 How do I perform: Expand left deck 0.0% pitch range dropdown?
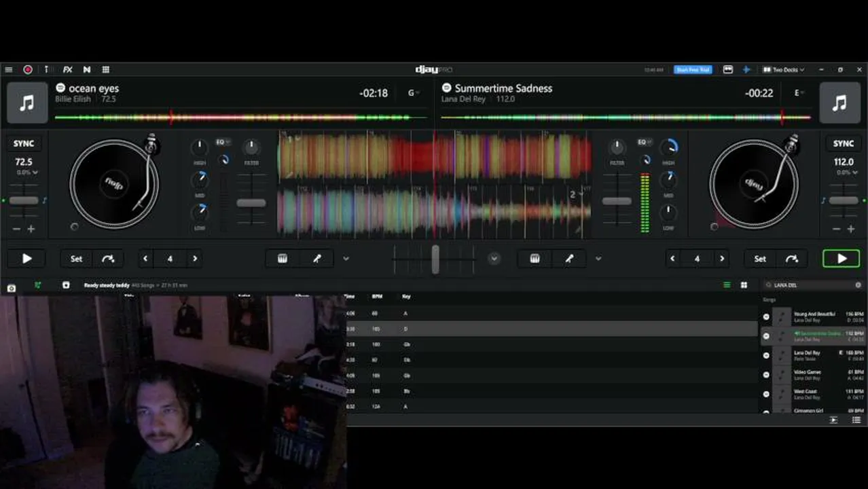click(27, 173)
